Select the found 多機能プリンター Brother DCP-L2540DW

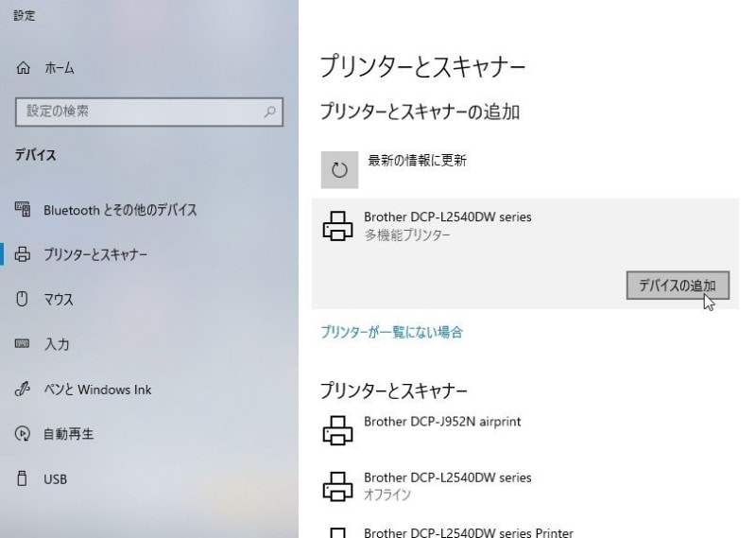coord(447,225)
